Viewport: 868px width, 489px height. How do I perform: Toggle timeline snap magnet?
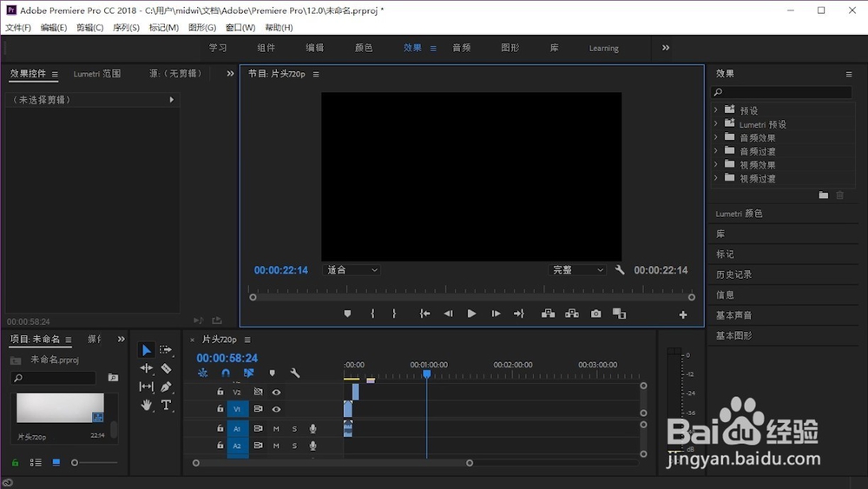click(226, 373)
